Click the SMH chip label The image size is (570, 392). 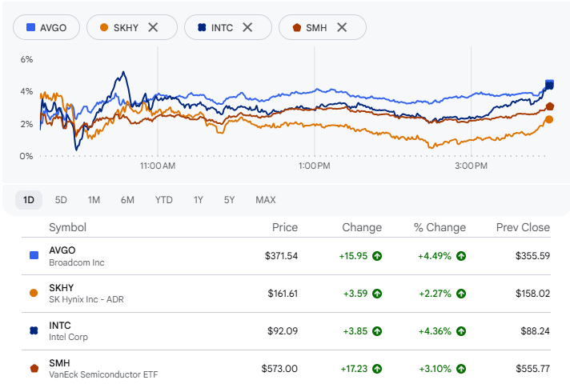[x=316, y=28]
